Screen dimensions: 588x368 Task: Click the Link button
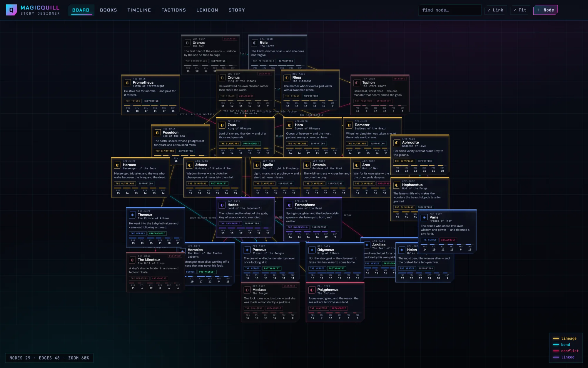click(x=496, y=10)
